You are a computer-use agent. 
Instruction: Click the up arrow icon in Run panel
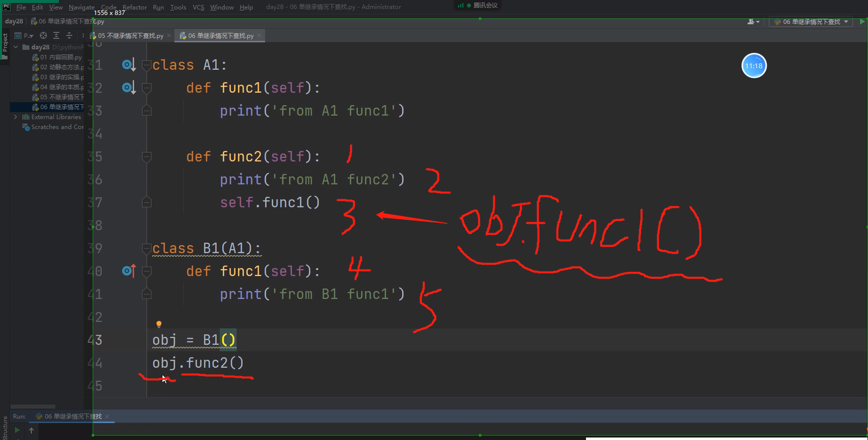tap(31, 430)
